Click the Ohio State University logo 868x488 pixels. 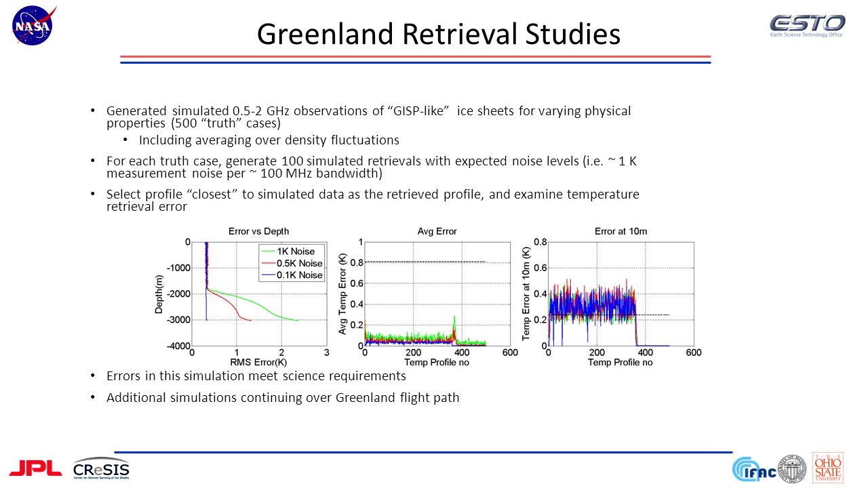coord(828,468)
